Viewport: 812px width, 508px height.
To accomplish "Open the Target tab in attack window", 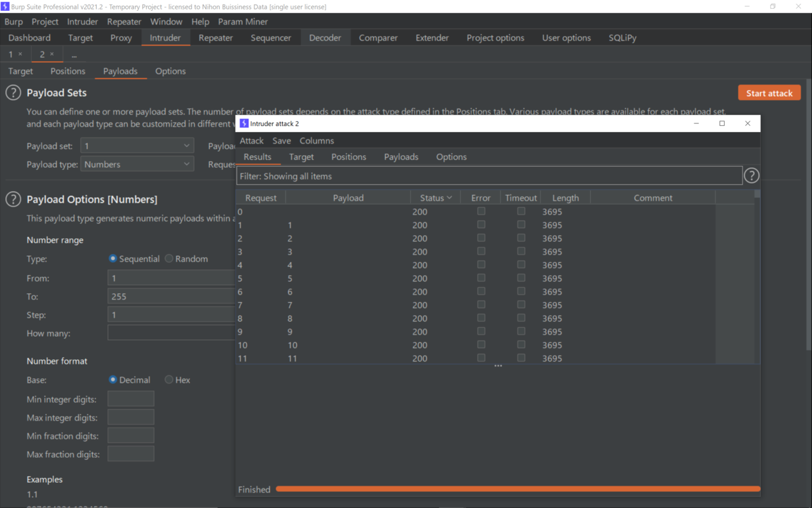I will tap(301, 156).
